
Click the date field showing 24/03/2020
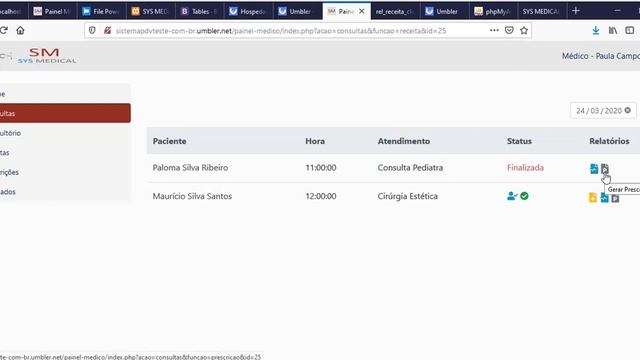(x=603, y=111)
